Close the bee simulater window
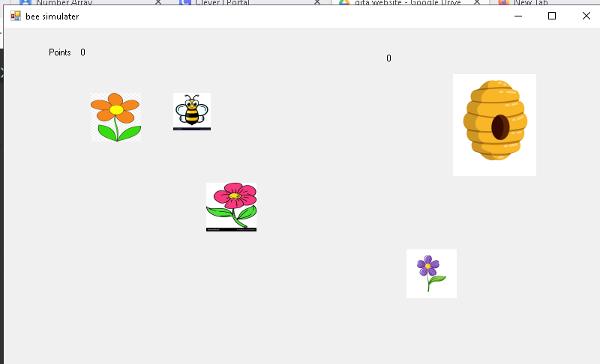 (586, 16)
